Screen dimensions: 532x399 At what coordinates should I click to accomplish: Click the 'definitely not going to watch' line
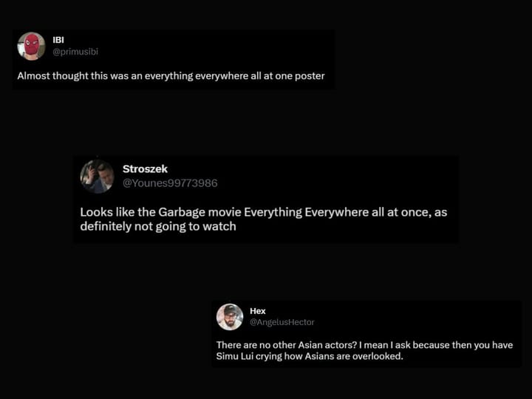[x=158, y=226]
